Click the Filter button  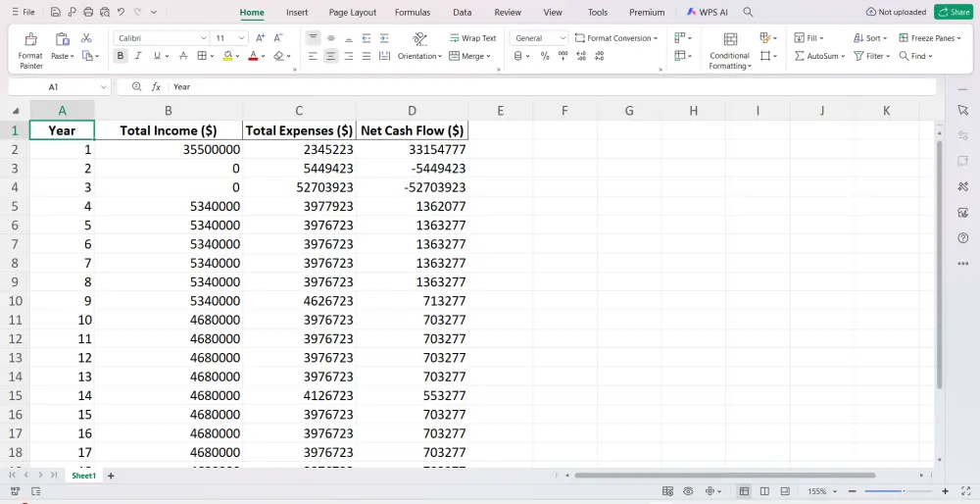872,56
